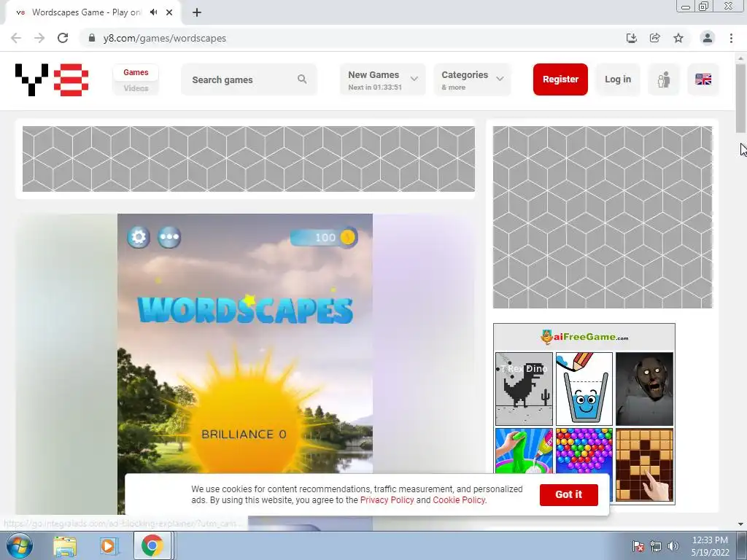Open Action Center flag in tray

click(638, 546)
